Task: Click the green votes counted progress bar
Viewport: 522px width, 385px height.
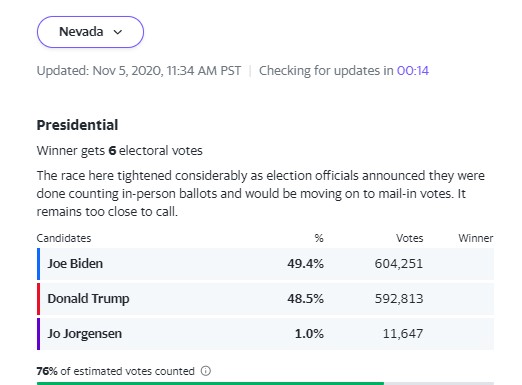Action: 210,383
